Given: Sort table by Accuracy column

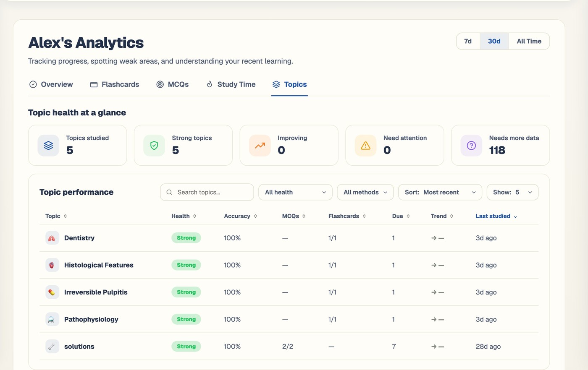Looking at the screenshot, I should pos(241,216).
